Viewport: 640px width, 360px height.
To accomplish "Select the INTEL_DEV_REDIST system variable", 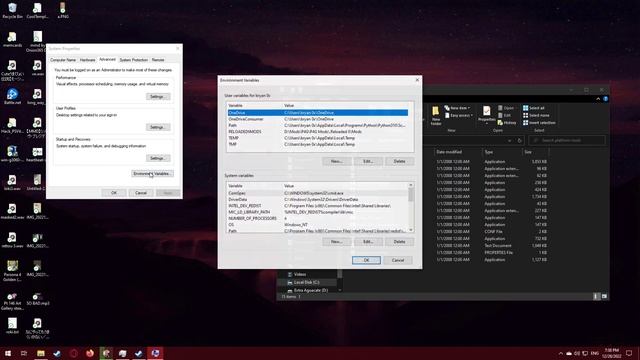I will pos(318,206).
